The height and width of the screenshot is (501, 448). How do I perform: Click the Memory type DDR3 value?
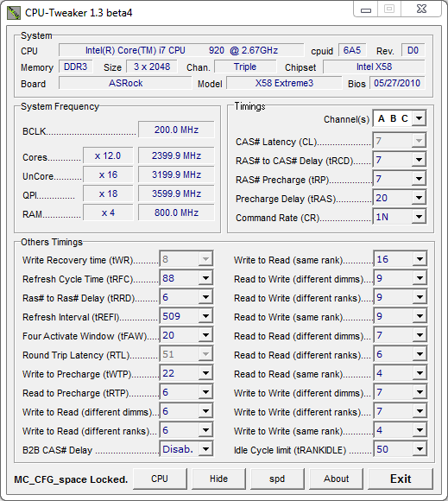click(x=76, y=67)
